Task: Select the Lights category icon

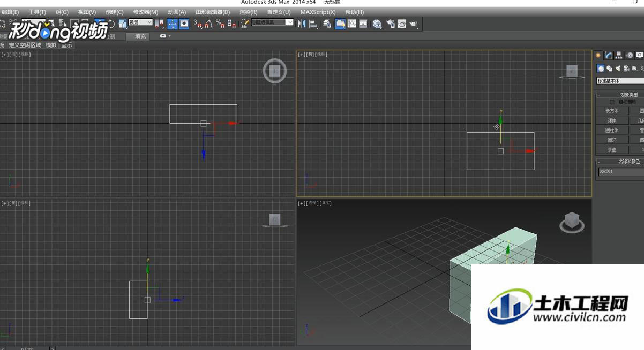Action: pyautogui.click(x=618, y=69)
